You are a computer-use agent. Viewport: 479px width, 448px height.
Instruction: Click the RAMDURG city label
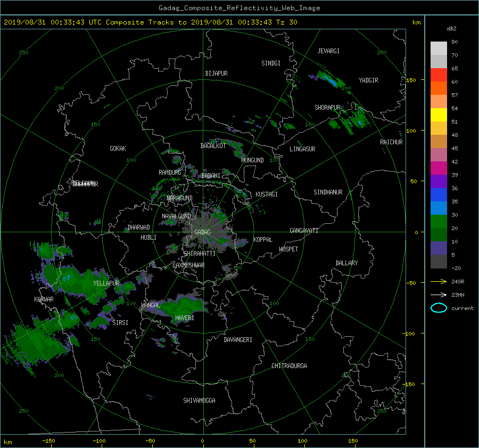click(170, 173)
